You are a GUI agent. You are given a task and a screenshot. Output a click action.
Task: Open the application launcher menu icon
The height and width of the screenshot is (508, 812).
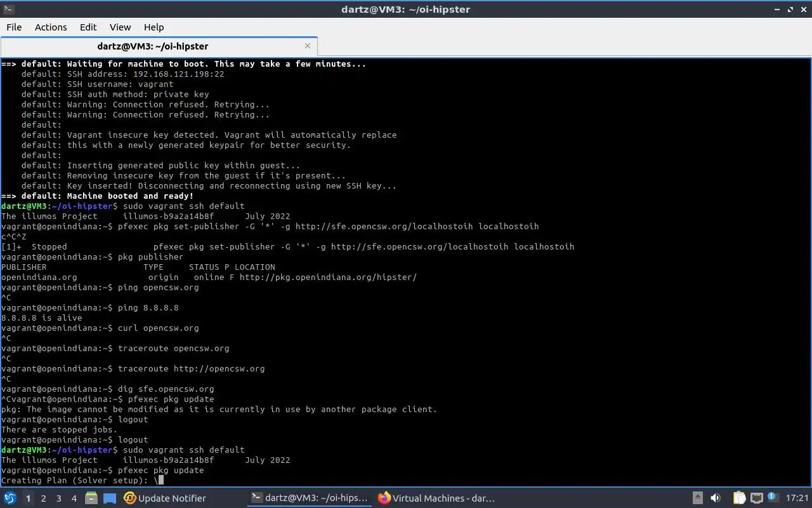pos(10,498)
